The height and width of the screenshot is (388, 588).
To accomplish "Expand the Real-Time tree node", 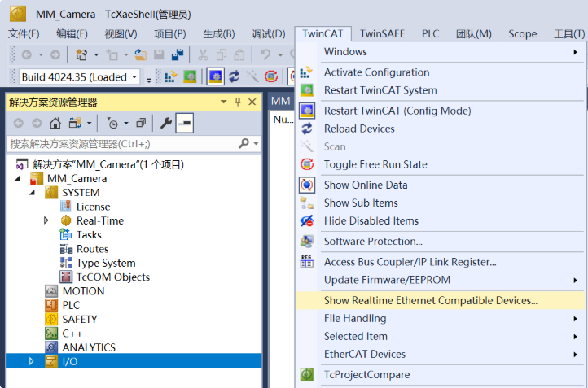I will click(x=46, y=220).
